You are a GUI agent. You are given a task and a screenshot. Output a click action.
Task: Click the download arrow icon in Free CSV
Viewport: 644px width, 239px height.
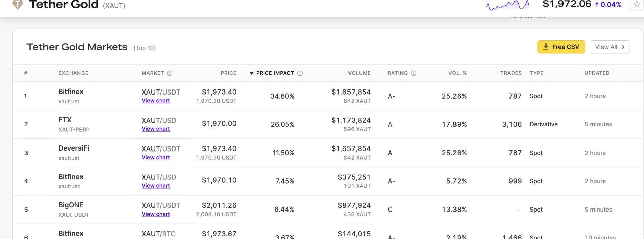pos(546,47)
